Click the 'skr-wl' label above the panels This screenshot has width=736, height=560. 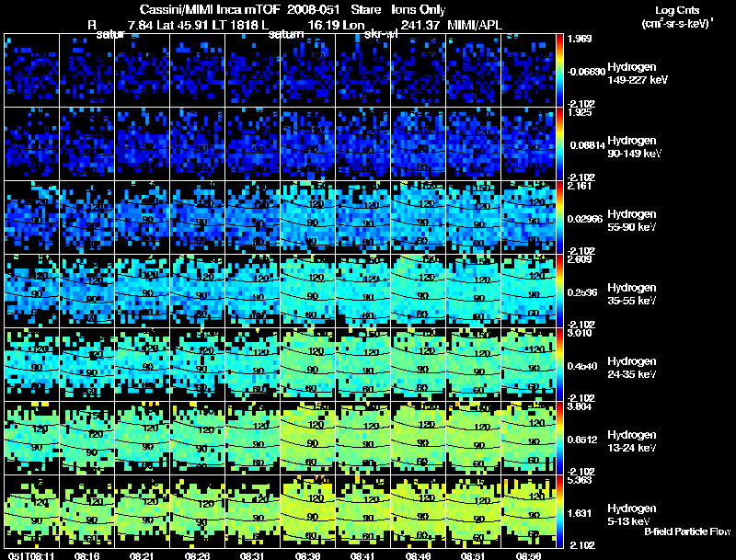coord(381,35)
